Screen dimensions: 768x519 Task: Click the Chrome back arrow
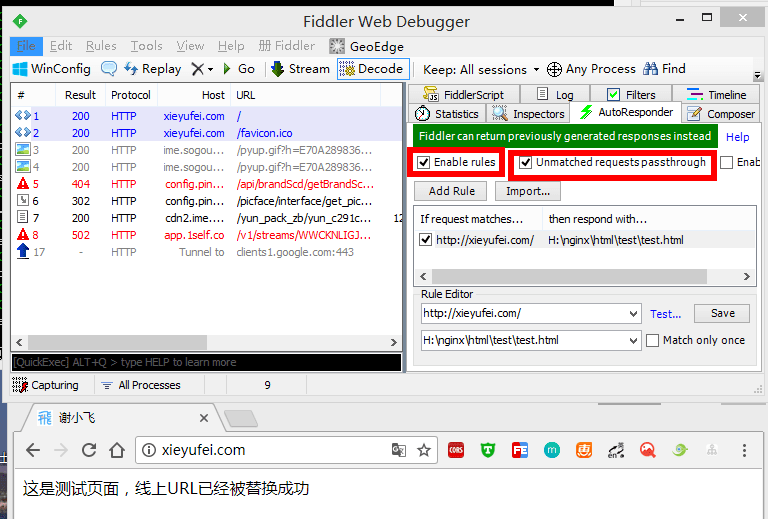tap(33, 450)
